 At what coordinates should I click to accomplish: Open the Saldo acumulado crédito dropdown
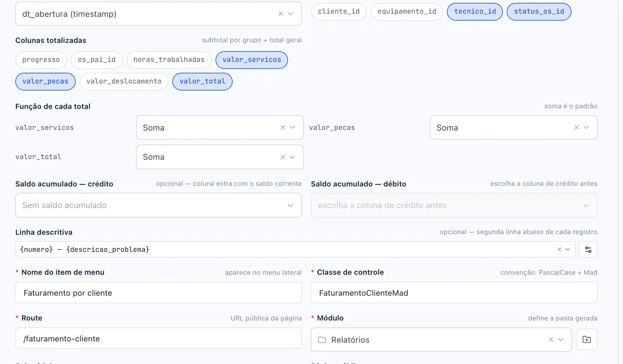pyautogui.click(x=158, y=205)
